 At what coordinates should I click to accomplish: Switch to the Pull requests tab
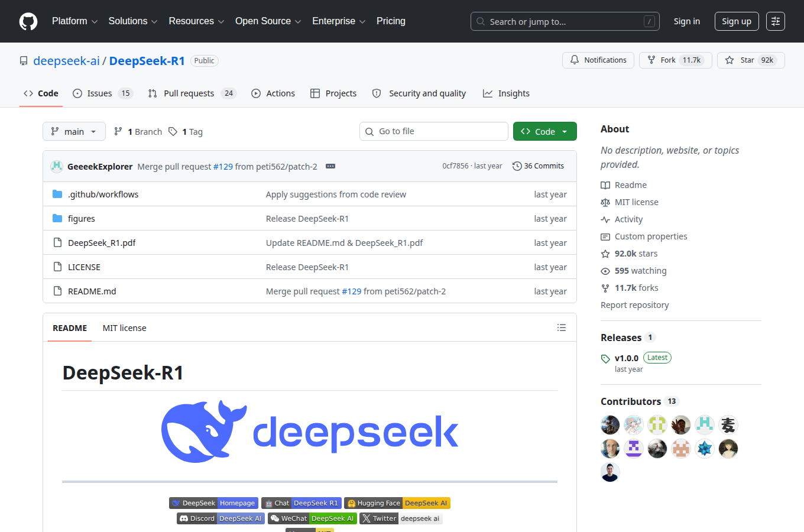tap(192, 93)
